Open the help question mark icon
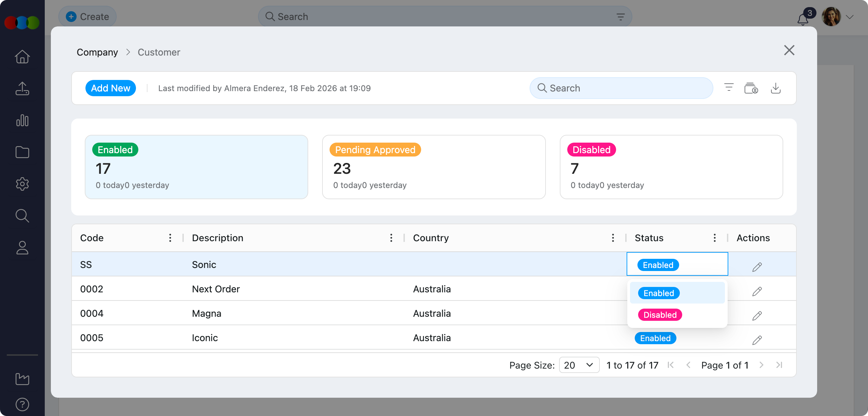This screenshot has width=868, height=416. [x=22, y=404]
